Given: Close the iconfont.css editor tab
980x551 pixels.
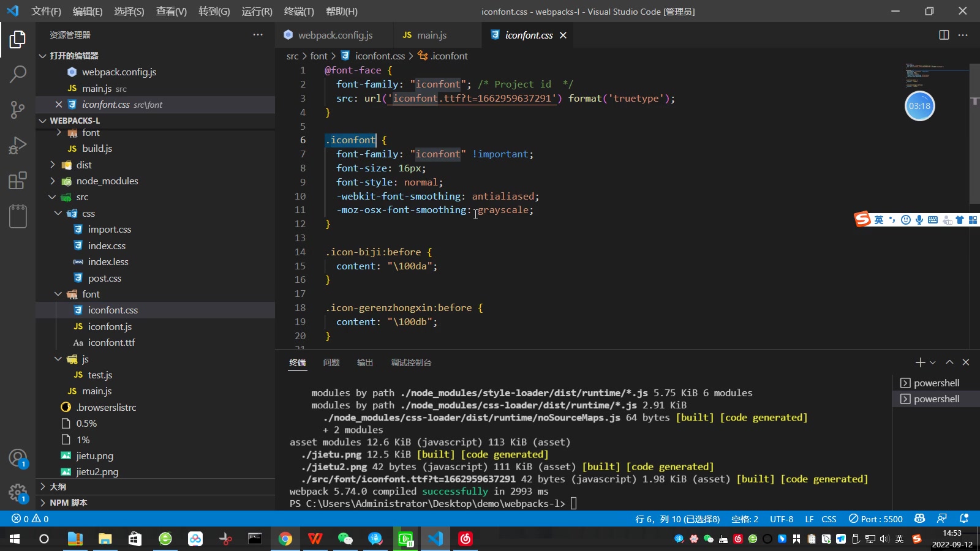Looking at the screenshot, I should [x=563, y=36].
